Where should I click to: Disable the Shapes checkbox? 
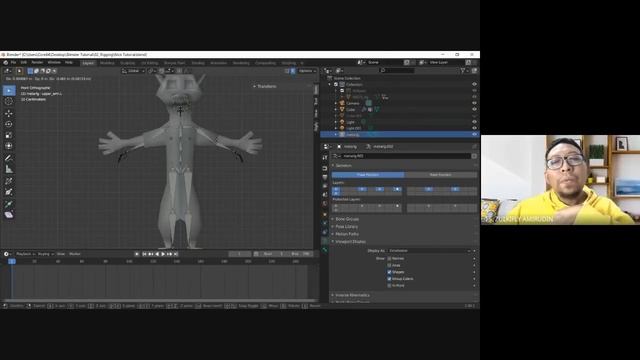pos(389,272)
